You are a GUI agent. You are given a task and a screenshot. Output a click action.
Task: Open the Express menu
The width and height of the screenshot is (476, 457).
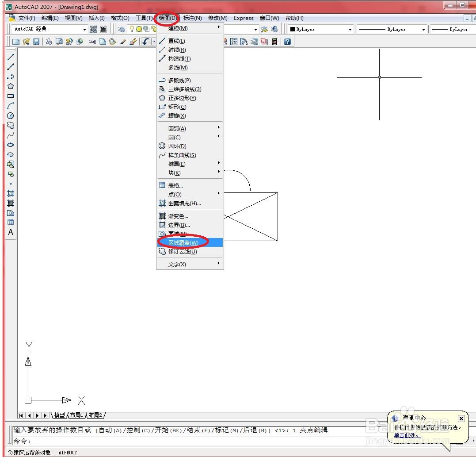point(244,18)
